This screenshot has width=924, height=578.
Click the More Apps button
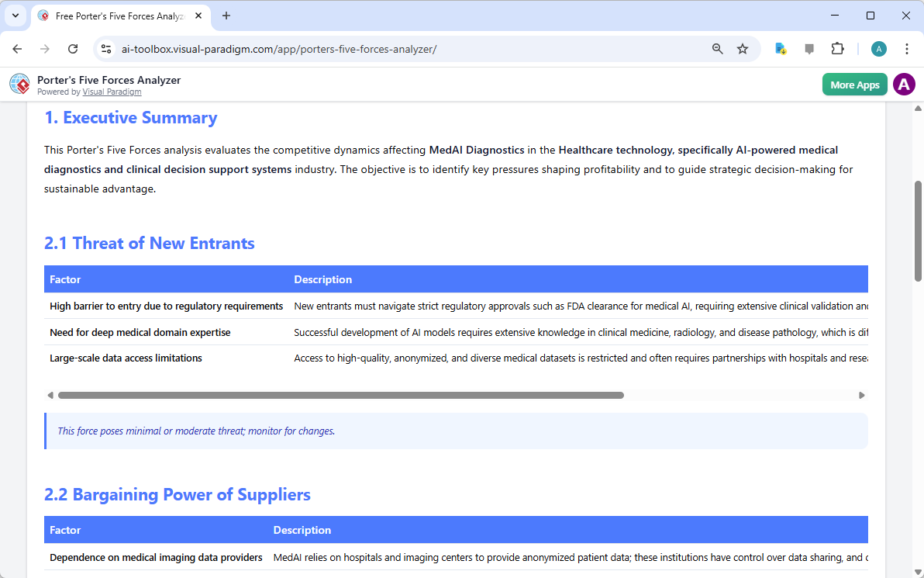point(854,84)
